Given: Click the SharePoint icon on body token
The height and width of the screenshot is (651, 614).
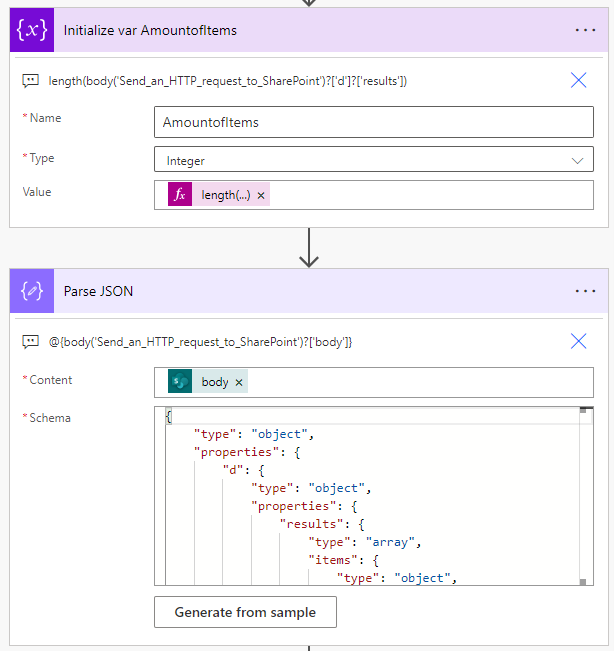Looking at the screenshot, I should pos(180,381).
